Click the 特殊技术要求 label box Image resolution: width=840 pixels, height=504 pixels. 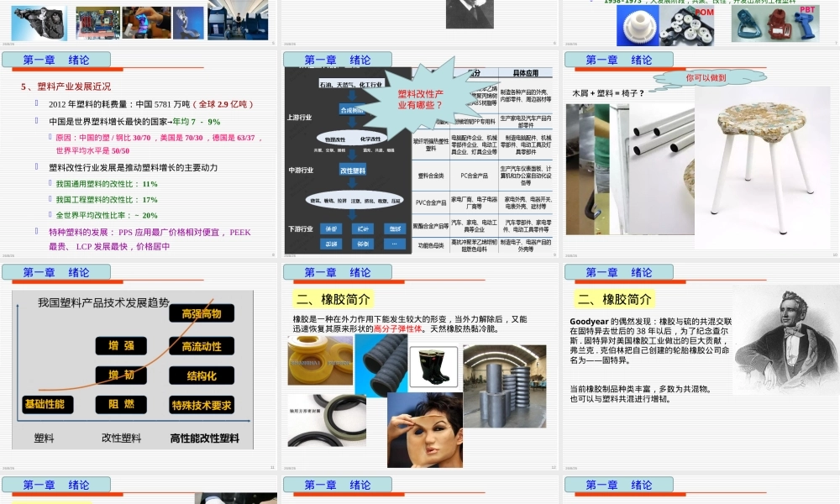click(x=202, y=405)
